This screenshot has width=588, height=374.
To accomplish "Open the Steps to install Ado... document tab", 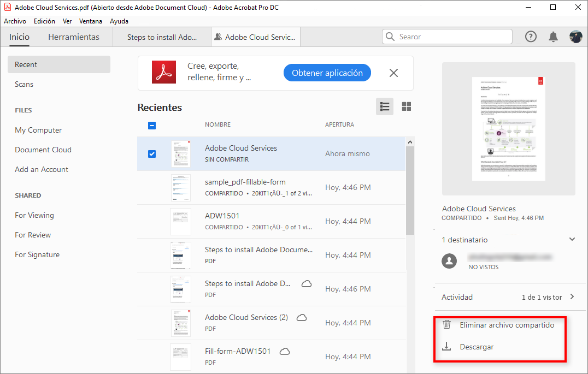I will [162, 37].
